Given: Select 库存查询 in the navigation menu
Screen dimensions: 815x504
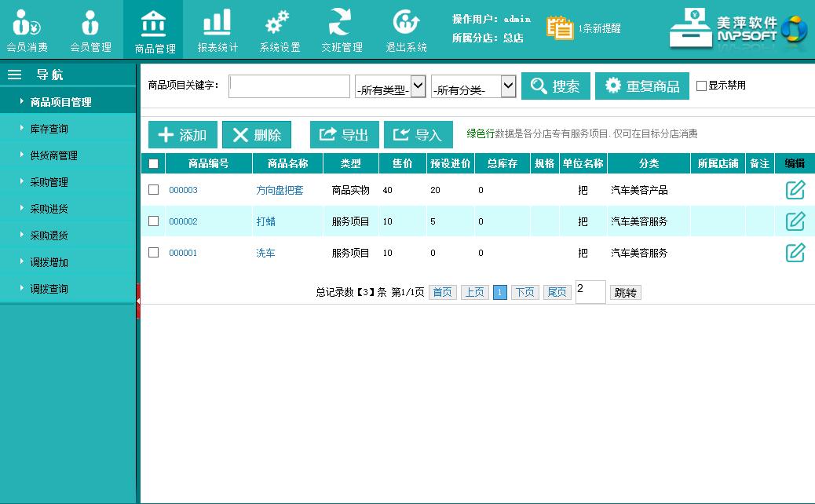Looking at the screenshot, I should [49, 129].
